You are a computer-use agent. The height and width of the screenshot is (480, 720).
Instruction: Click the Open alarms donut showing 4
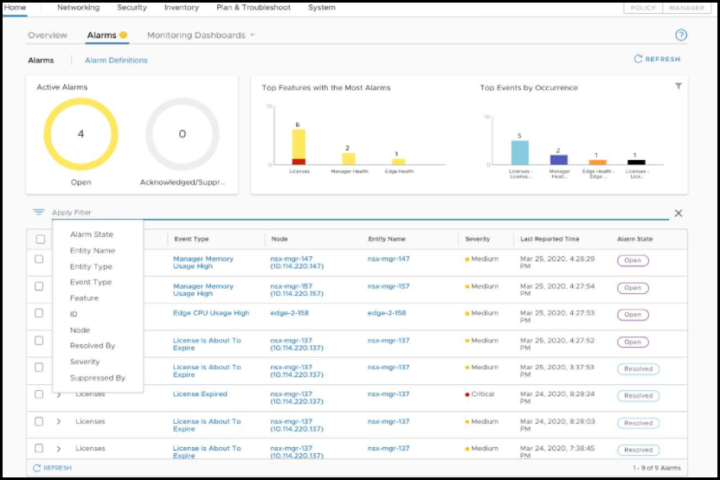pos(81,134)
